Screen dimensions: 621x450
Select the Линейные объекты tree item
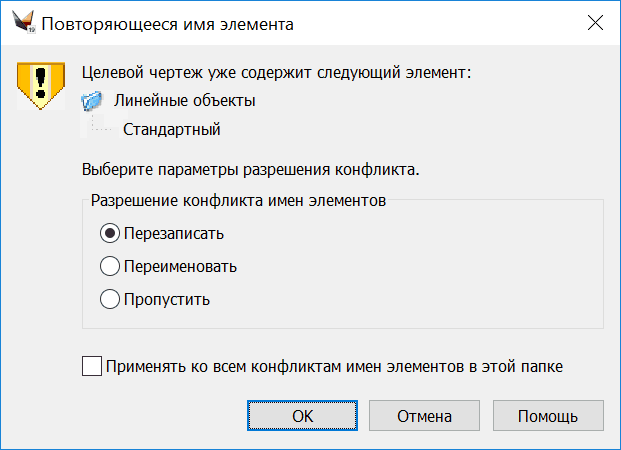click(185, 101)
